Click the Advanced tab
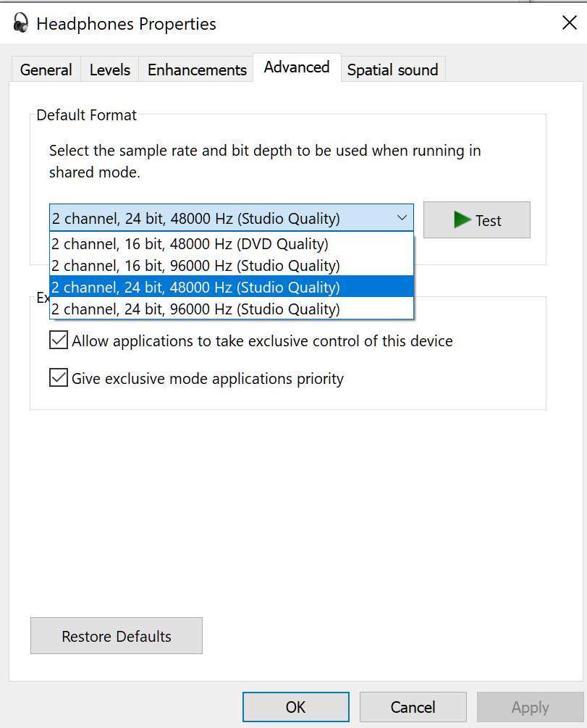Viewport: 587px width, 728px height. (x=297, y=67)
